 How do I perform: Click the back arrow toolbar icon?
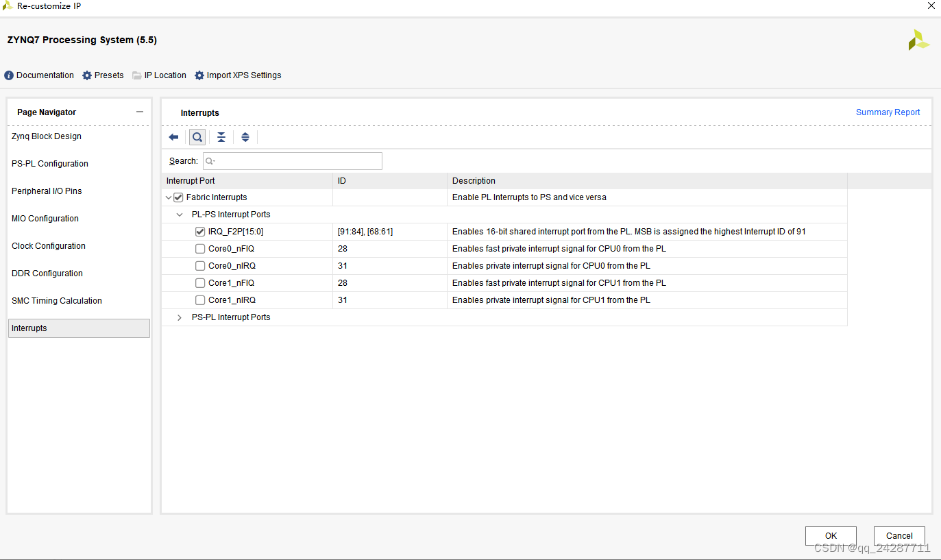(173, 137)
